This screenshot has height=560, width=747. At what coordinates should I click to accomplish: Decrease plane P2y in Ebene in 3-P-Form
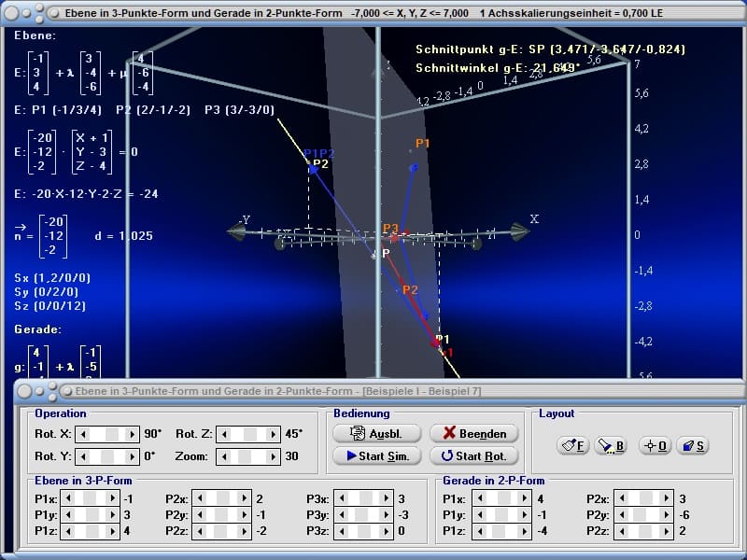pyautogui.click(x=199, y=514)
